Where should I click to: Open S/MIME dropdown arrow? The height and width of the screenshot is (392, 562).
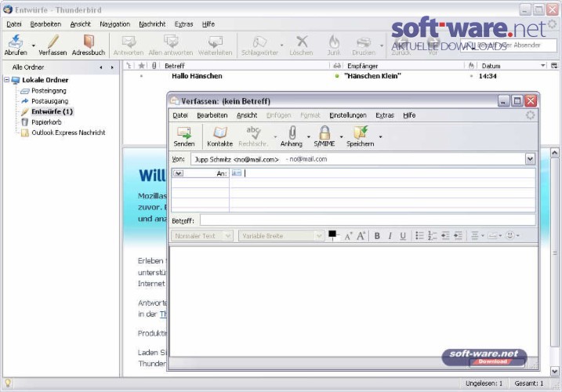tap(341, 136)
